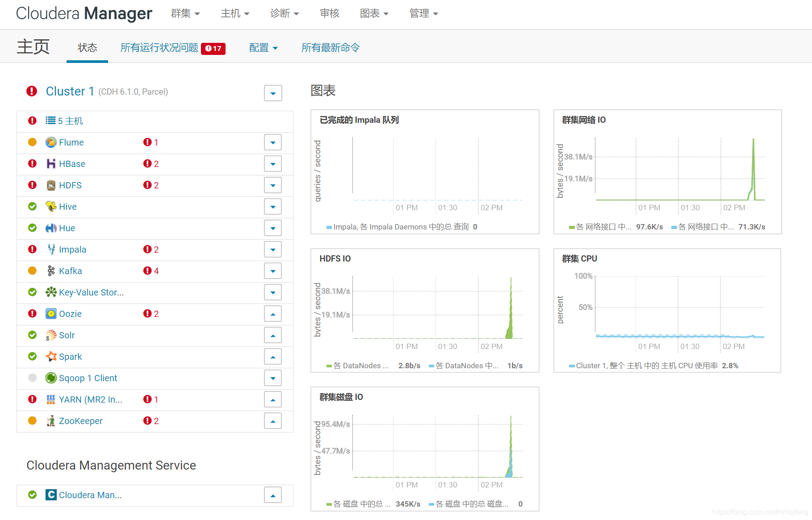Click the 群集 CPU chart plot
812x520 pixels.
(x=680, y=307)
